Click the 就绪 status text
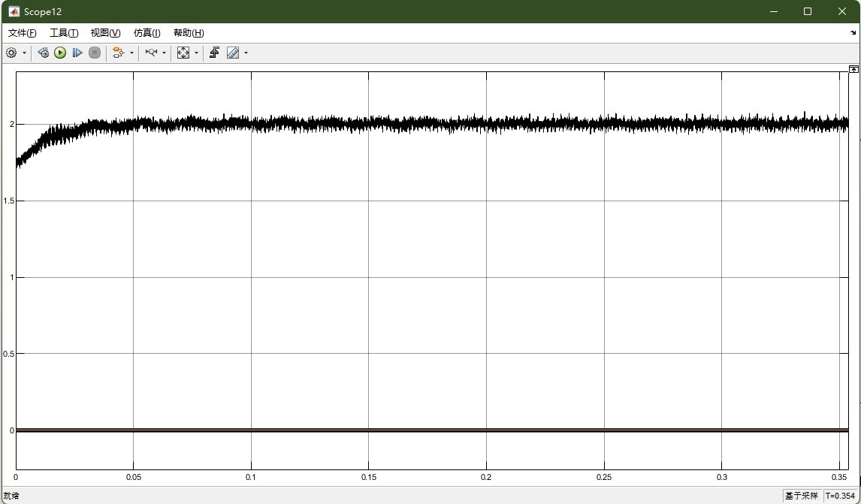The image size is (861, 504). 11,496
